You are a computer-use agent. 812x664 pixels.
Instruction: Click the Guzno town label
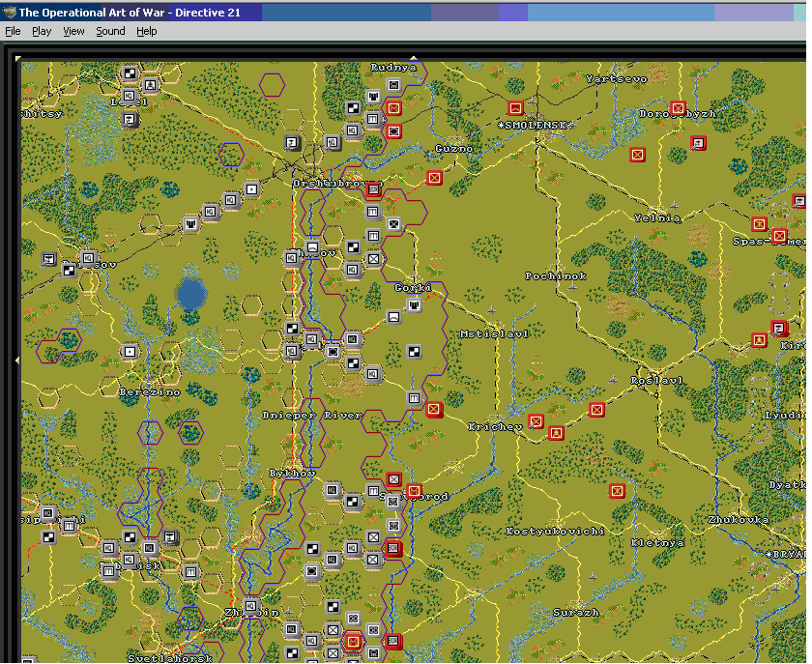click(x=454, y=149)
